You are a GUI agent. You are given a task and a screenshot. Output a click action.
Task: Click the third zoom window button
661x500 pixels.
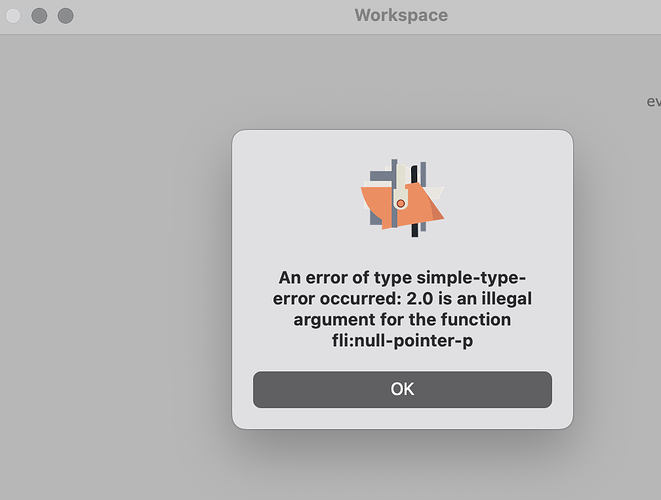point(65,16)
